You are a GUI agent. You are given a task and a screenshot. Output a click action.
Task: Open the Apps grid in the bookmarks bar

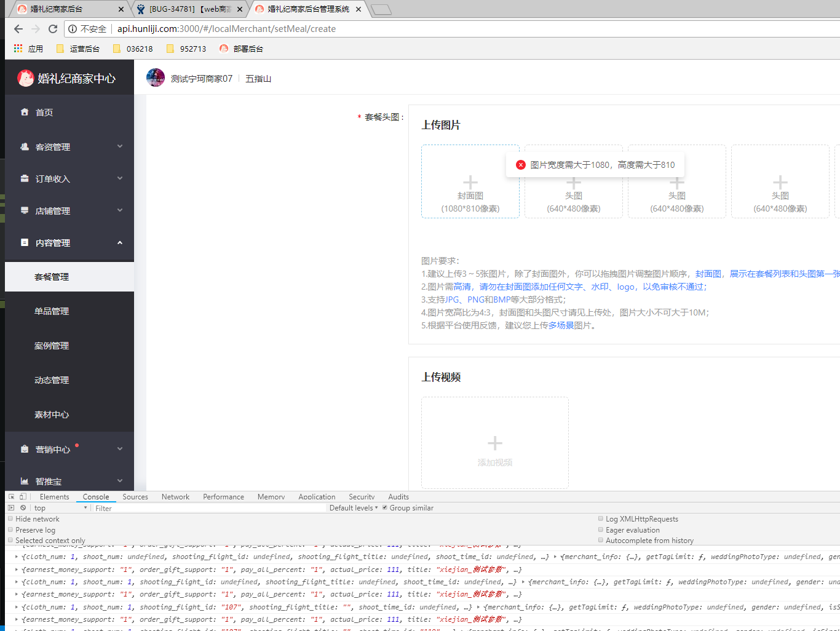pos(18,49)
